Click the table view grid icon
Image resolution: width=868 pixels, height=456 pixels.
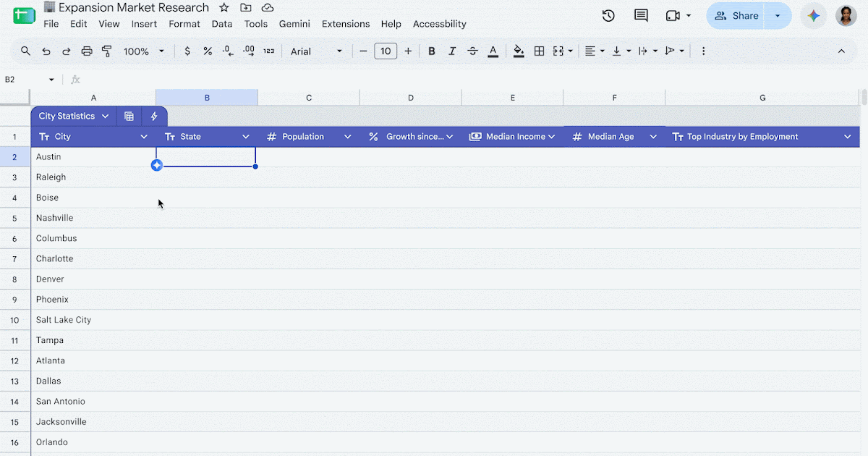point(129,116)
